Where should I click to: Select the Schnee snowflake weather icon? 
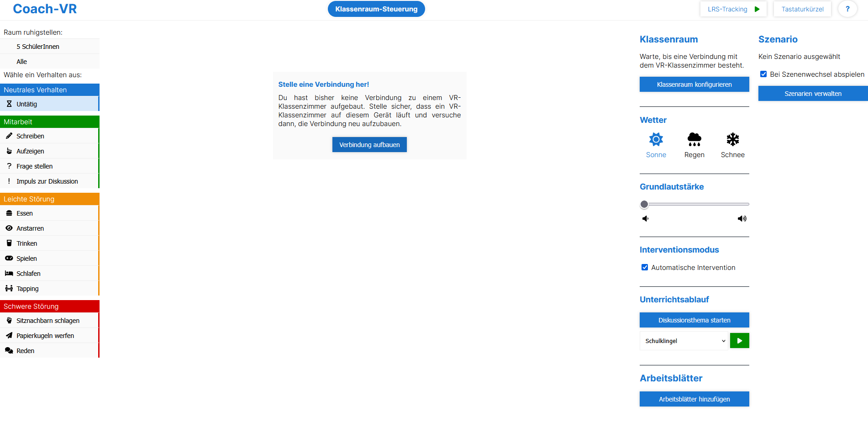click(x=732, y=139)
